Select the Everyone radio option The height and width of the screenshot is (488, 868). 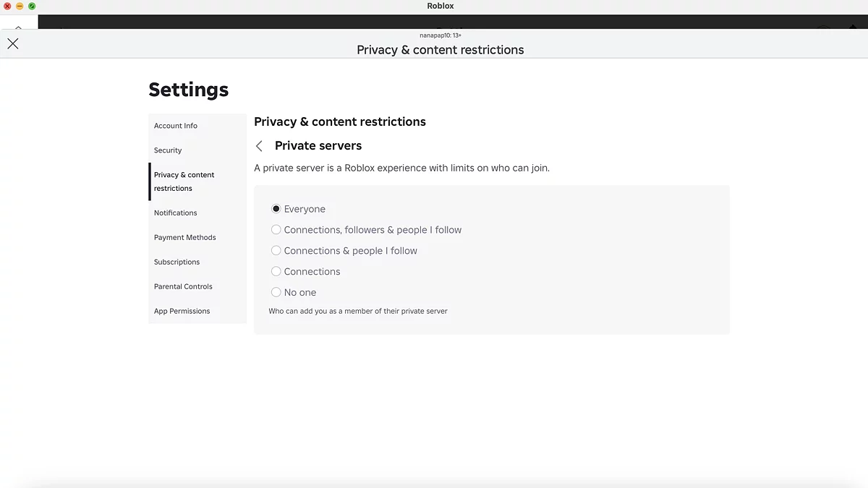(x=276, y=209)
